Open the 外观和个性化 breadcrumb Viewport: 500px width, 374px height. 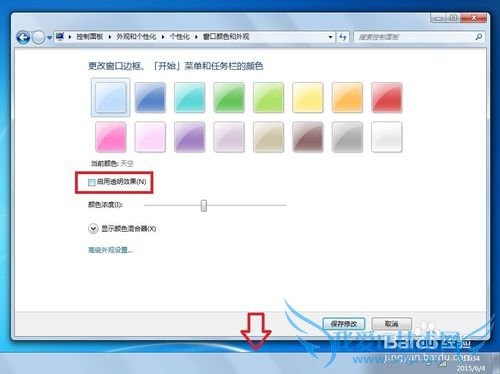[136, 37]
